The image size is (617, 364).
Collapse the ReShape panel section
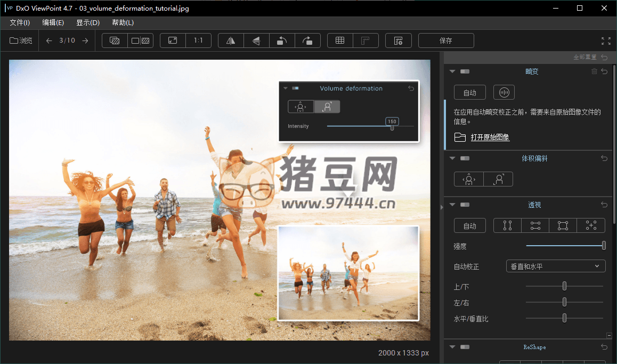tap(452, 347)
